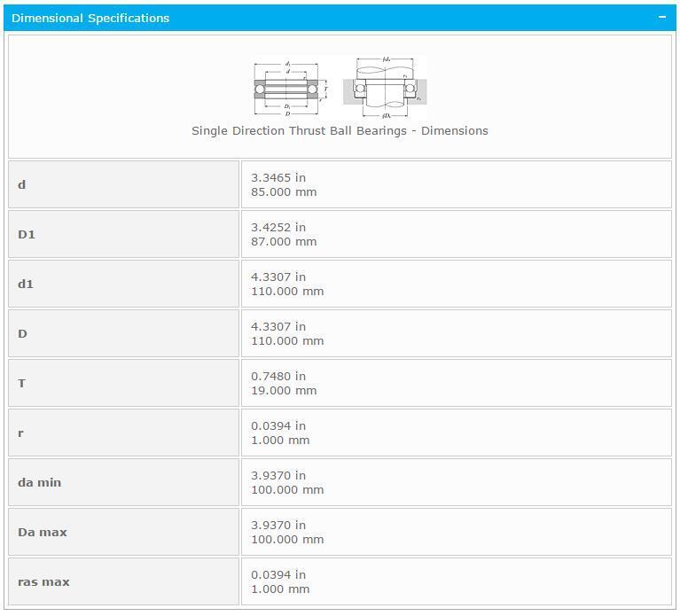Click the Single Direction Thrust Ball Bearings caption

coord(340,131)
